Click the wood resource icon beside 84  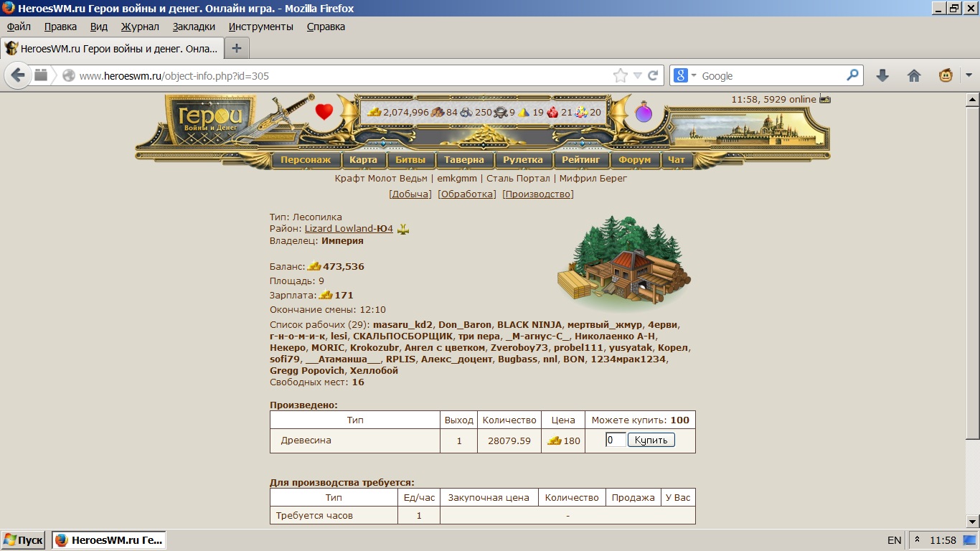pyautogui.click(x=438, y=112)
